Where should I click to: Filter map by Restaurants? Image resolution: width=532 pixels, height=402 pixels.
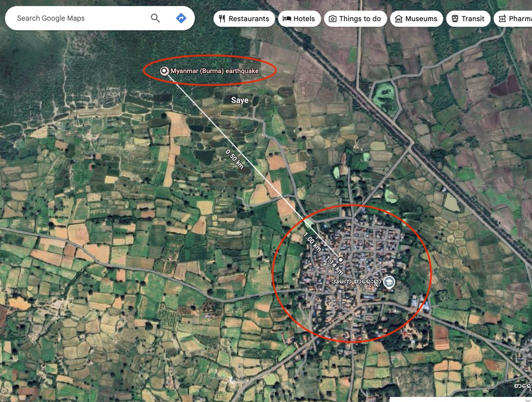(x=244, y=19)
